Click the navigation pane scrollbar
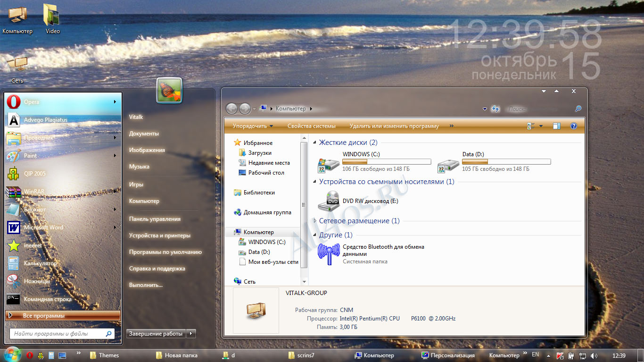Viewport: 644px width, 362px height. [304, 205]
